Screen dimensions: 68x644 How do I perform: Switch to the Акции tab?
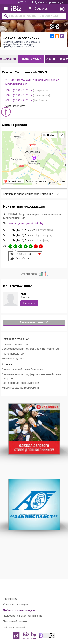coord(51,59)
